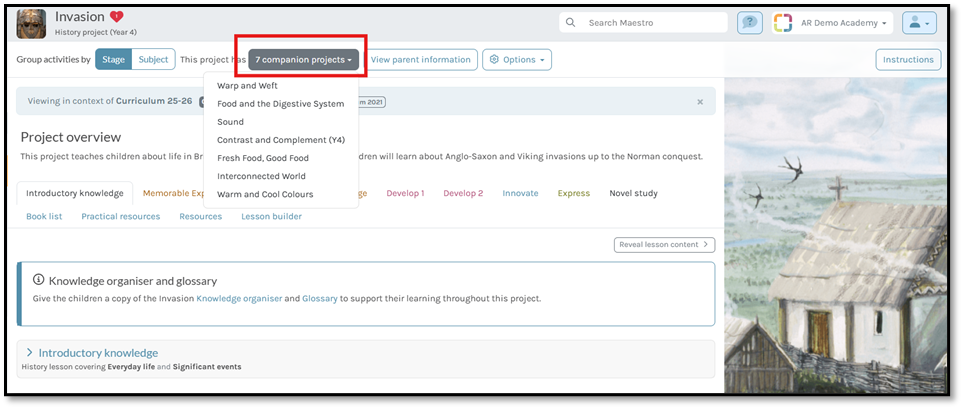The height and width of the screenshot is (409, 963).
Task: Open the Options dropdown
Action: (x=516, y=60)
